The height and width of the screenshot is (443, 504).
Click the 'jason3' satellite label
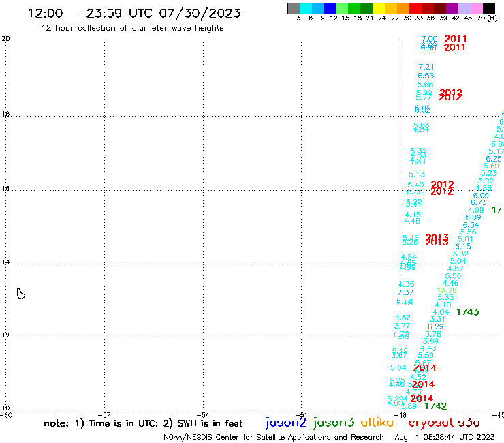pos(334,423)
